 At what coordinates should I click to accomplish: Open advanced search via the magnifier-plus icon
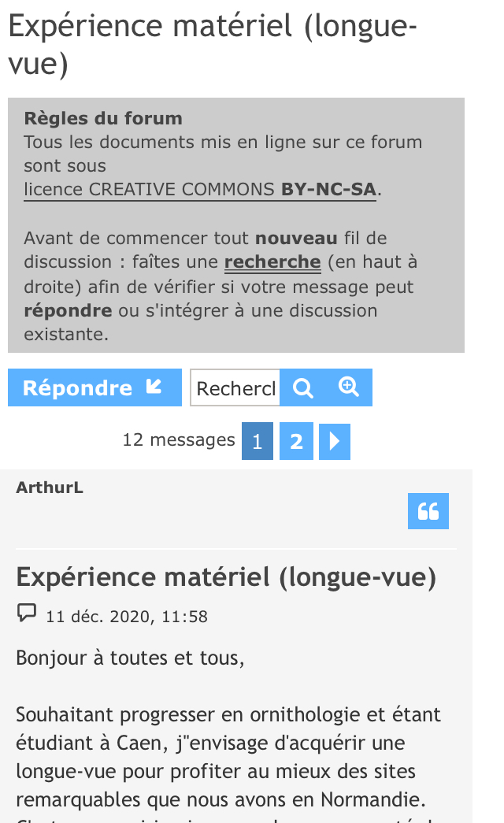pyautogui.click(x=349, y=387)
